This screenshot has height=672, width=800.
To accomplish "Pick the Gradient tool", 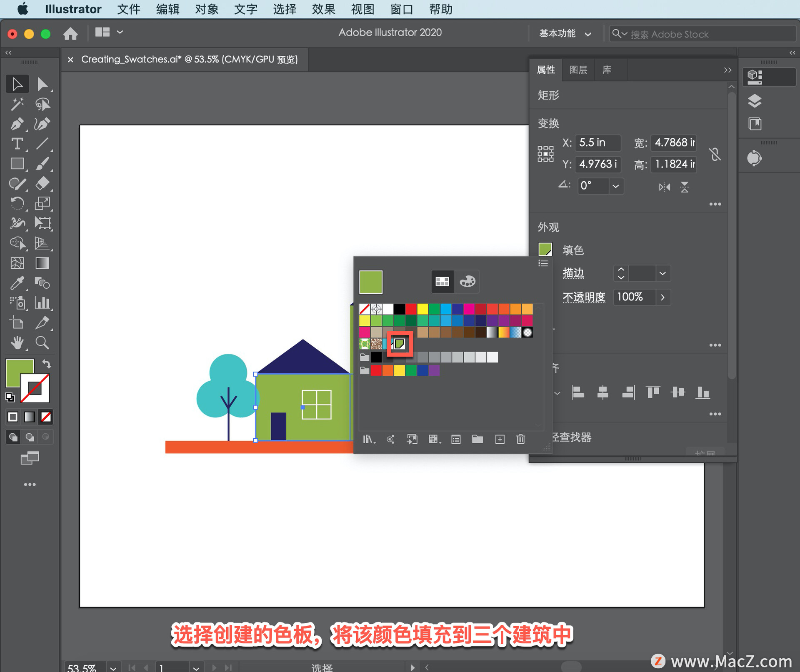I will coord(42,263).
